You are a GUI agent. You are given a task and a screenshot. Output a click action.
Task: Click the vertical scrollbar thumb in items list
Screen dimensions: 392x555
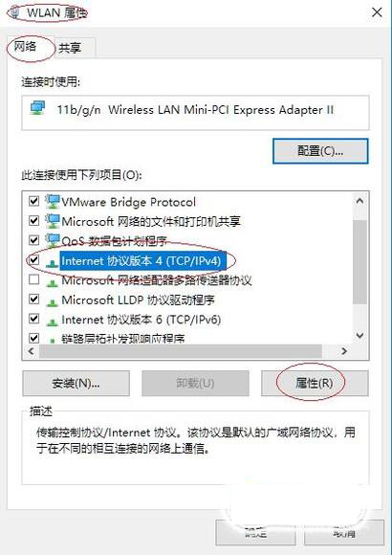pyautogui.click(x=359, y=261)
